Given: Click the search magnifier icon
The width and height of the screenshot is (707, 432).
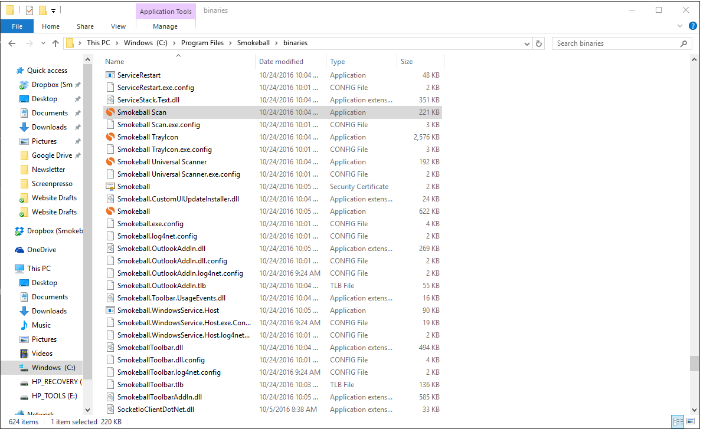Looking at the screenshot, I should click(x=684, y=44).
